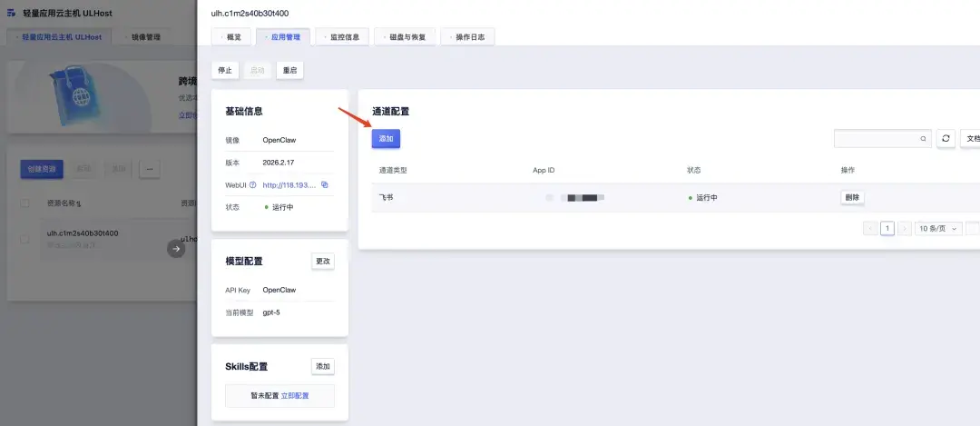Screen dimensions: 980x426
Task: Click the 文档 button
Action: pyautogui.click(x=972, y=139)
